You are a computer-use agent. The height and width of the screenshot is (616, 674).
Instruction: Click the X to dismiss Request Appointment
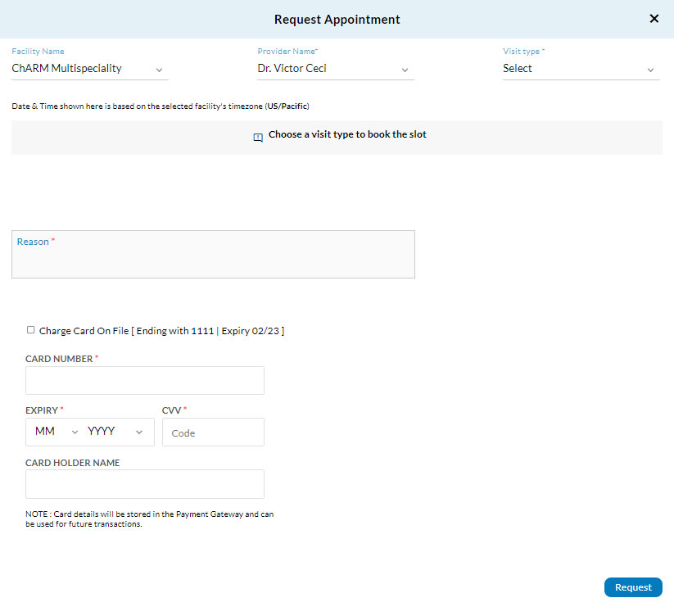coord(654,18)
